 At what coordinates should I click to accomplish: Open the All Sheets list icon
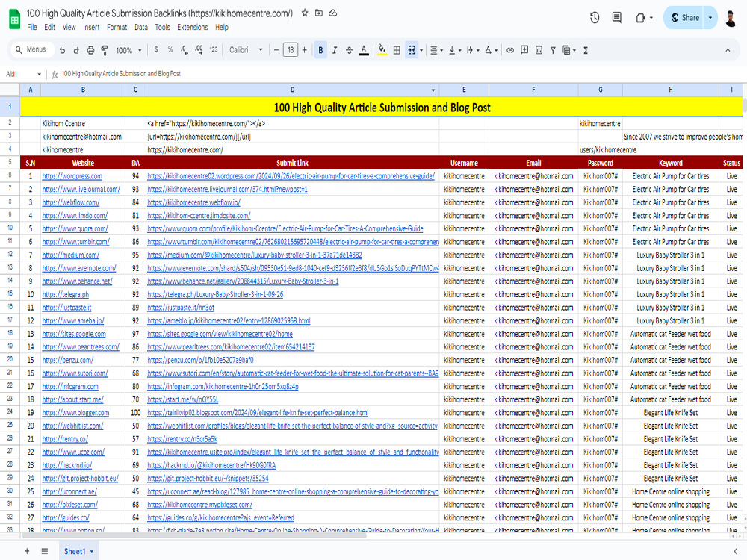pos(44,551)
